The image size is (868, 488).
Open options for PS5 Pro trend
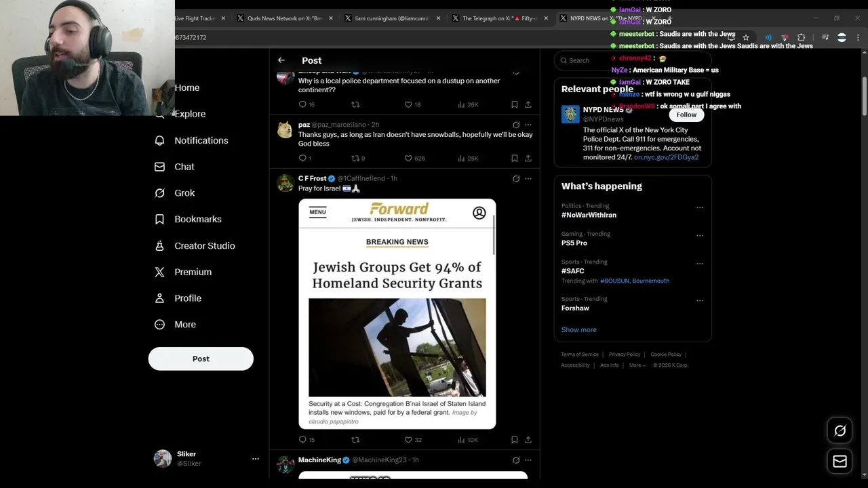point(700,236)
